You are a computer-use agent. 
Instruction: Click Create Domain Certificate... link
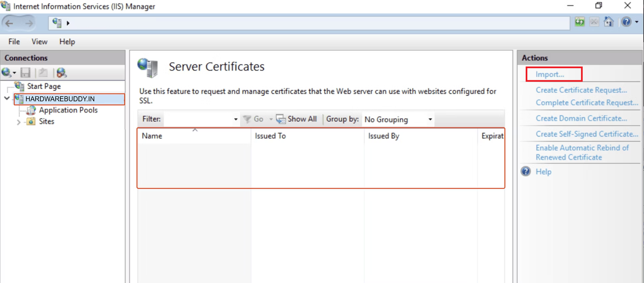point(581,118)
